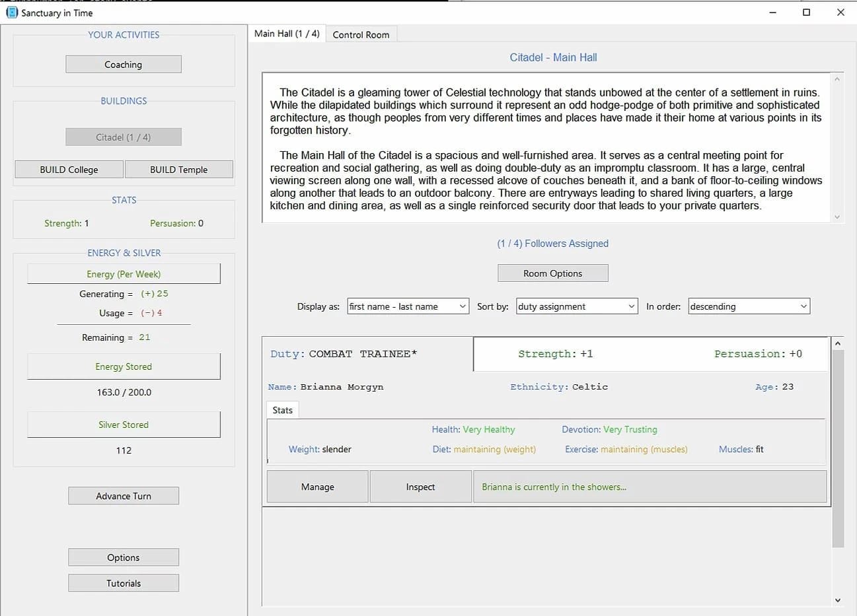Click BUILD Temple button
This screenshot has height=616, width=857.
coord(179,170)
